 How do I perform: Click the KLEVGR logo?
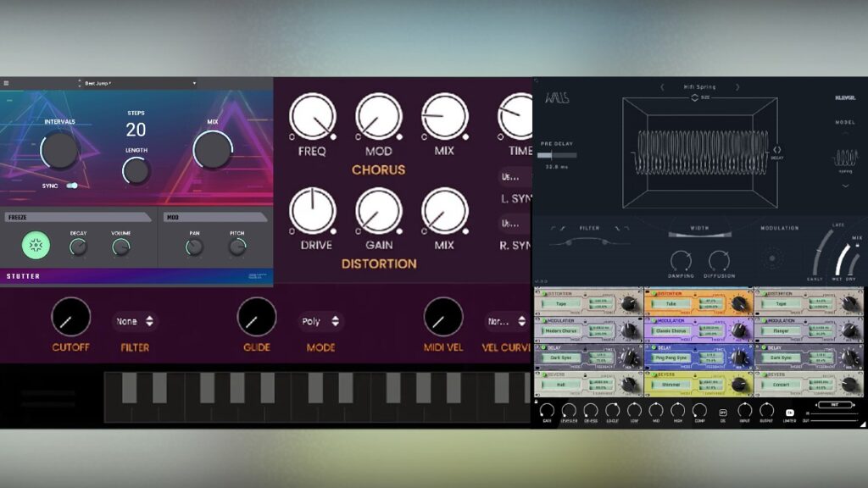(x=844, y=97)
